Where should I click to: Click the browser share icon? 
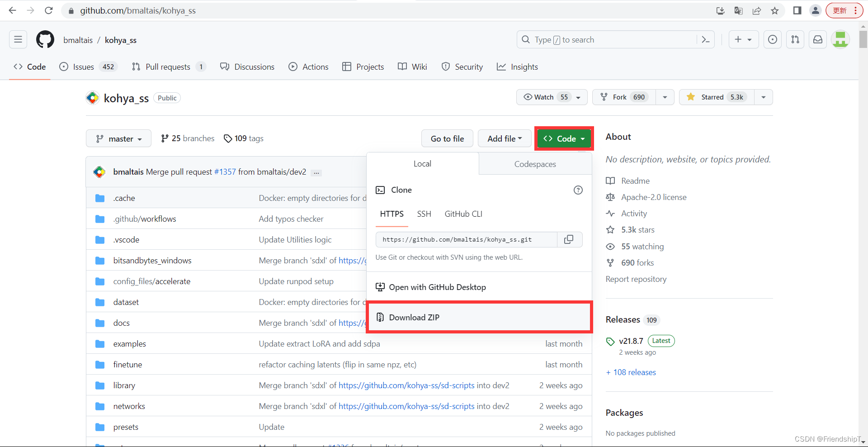(757, 10)
